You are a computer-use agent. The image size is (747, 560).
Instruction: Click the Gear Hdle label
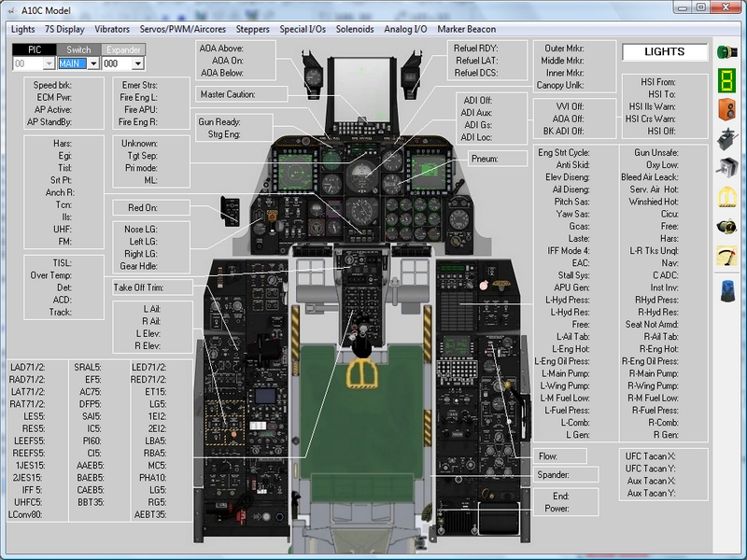tap(138, 266)
